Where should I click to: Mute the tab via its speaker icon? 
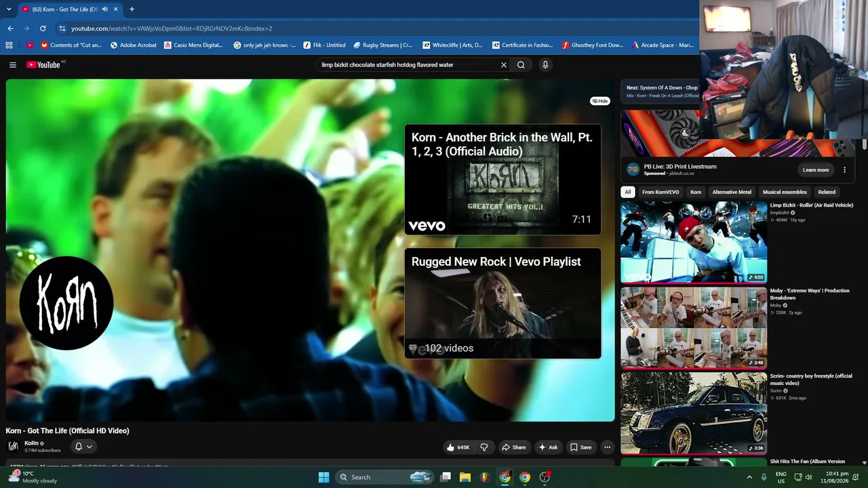[104, 9]
